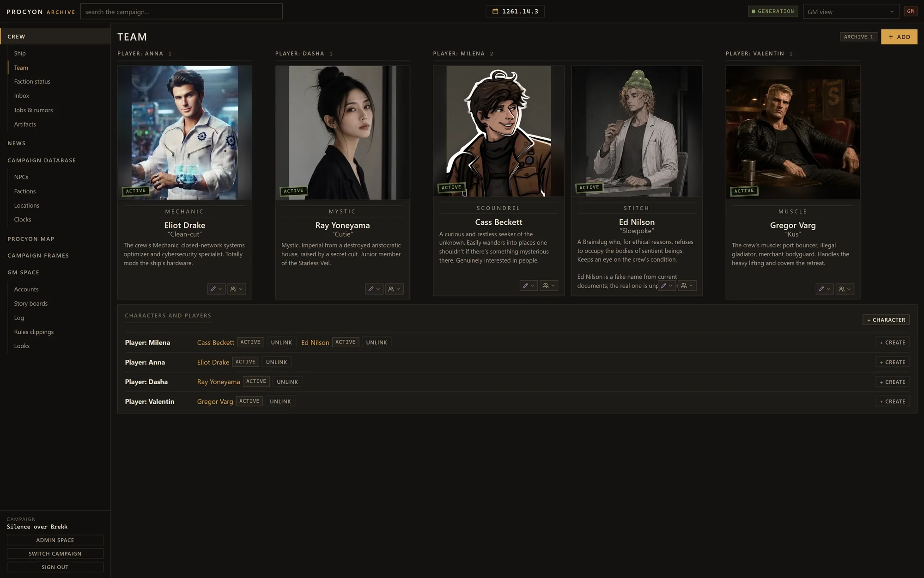924x578 pixels.
Task: Open Faction status in sidebar
Action: point(32,81)
